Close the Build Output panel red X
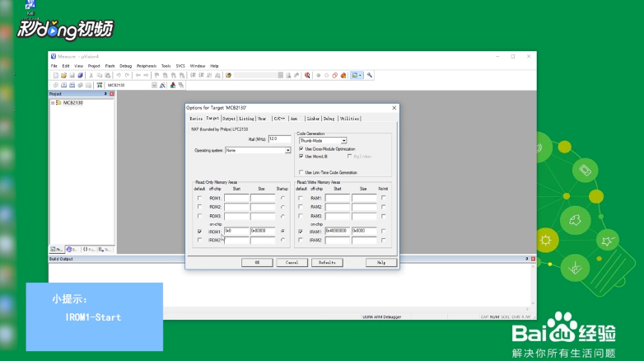644x361 pixels. point(533,259)
